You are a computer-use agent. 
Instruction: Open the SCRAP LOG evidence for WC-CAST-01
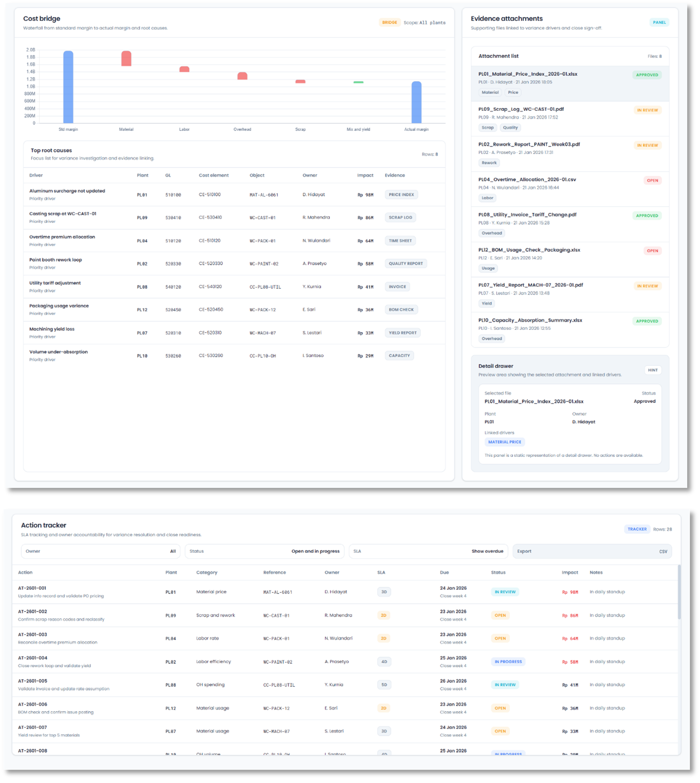click(x=400, y=217)
